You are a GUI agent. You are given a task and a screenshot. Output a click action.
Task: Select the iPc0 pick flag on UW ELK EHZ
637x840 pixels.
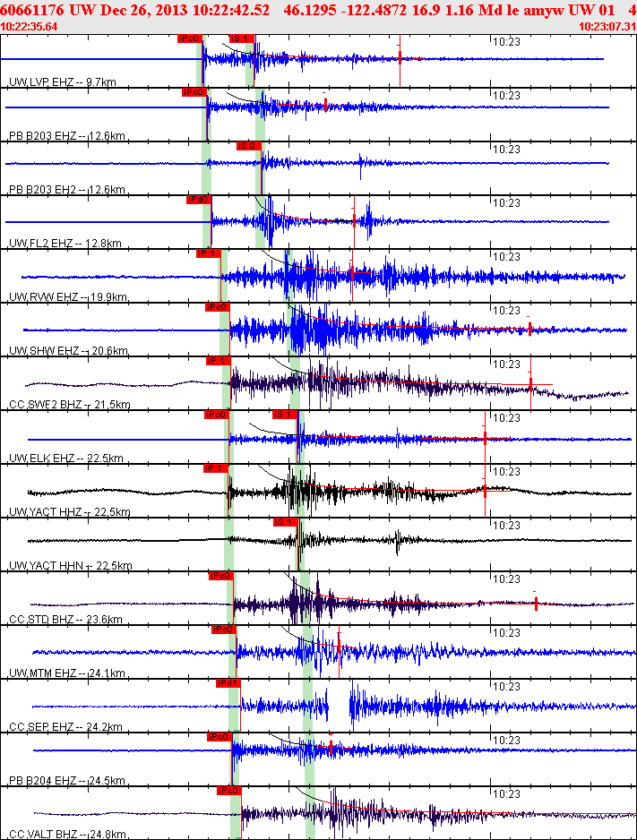[x=217, y=415]
